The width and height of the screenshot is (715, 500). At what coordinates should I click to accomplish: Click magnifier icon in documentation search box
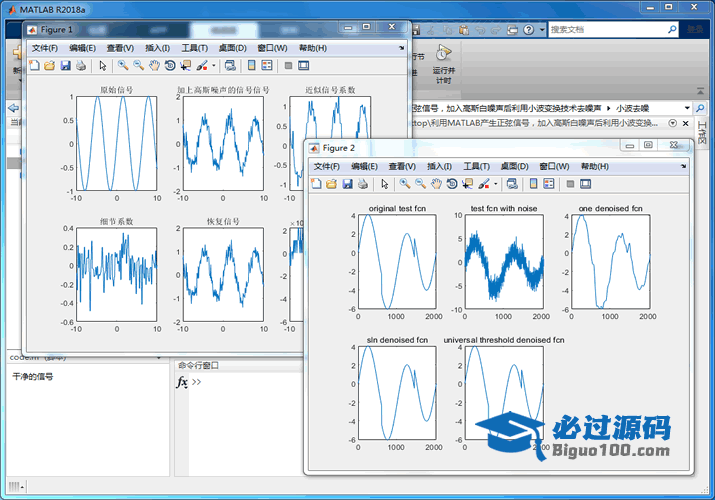[672, 30]
